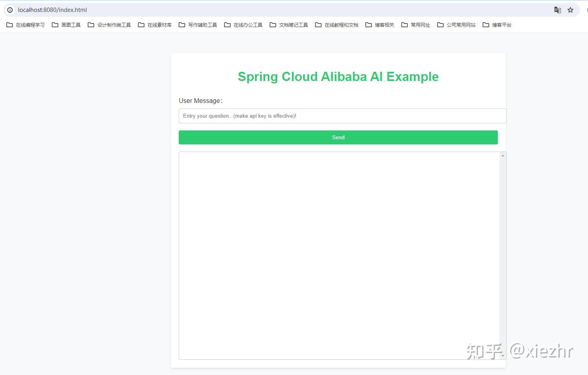The height and width of the screenshot is (375, 588).
Task: Click the 在线素材库 folder icon
Action: point(141,24)
